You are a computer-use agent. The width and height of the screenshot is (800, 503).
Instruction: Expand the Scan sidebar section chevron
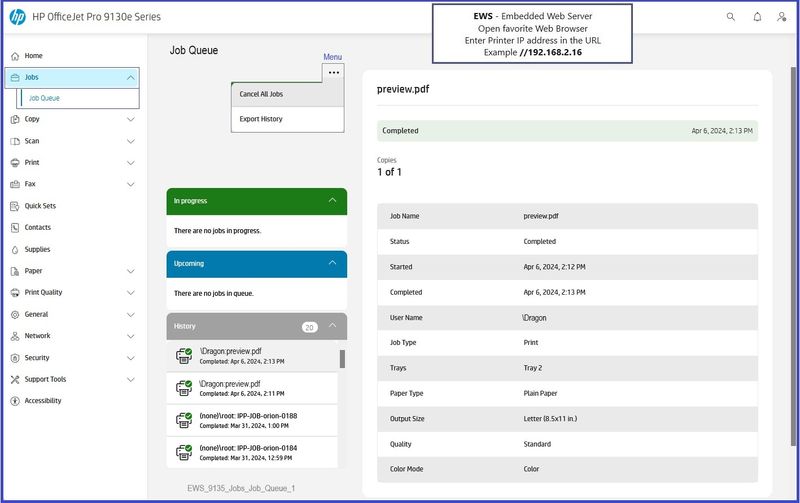(x=131, y=141)
